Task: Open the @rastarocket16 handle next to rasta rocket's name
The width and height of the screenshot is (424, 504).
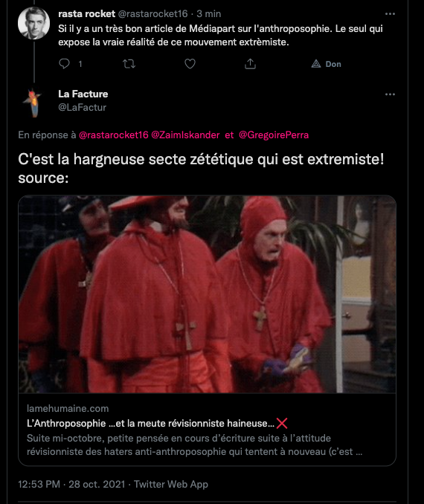Action: 152,14
